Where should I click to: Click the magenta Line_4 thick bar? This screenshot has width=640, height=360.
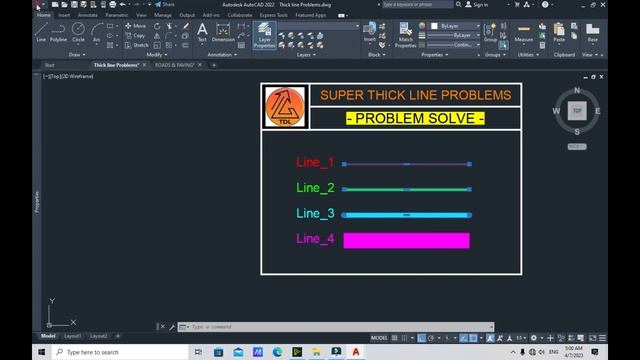[x=407, y=241]
